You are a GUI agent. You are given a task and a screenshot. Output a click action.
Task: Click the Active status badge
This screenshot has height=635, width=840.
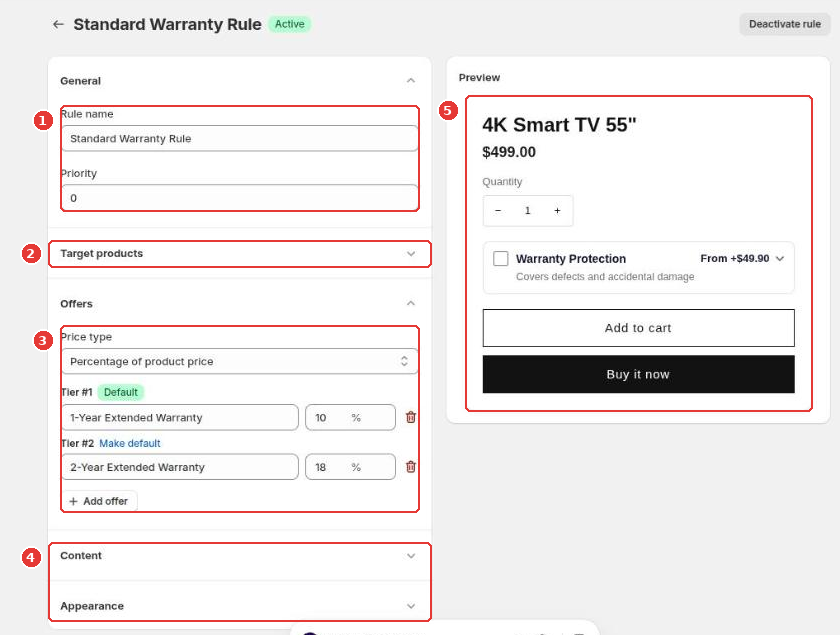pyautogui.click(x=289, y=24)
